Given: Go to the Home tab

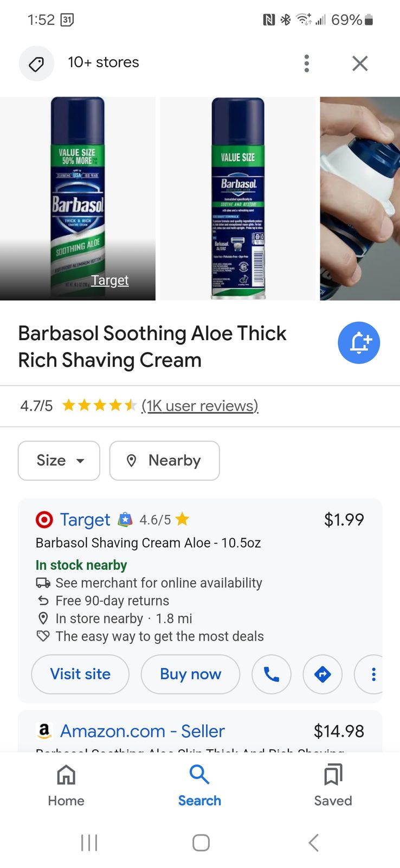Looking at the screenshot, I should 66,785.
